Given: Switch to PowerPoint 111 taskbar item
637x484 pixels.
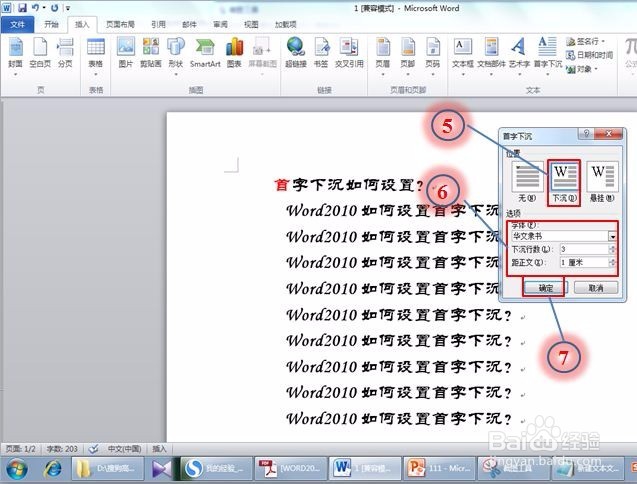Looking at the screenshot, I should tap(438, 469).
